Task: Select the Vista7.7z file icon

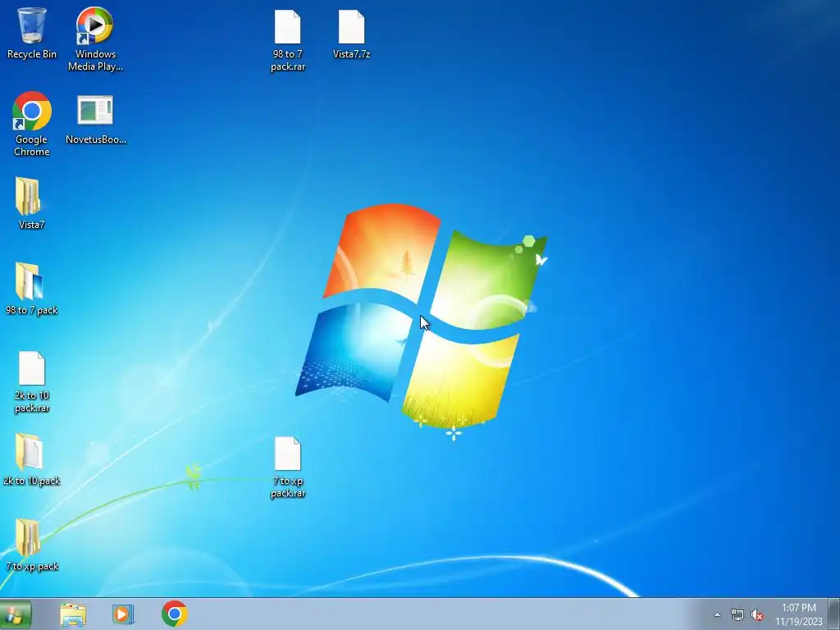Action: coord(351,34)
